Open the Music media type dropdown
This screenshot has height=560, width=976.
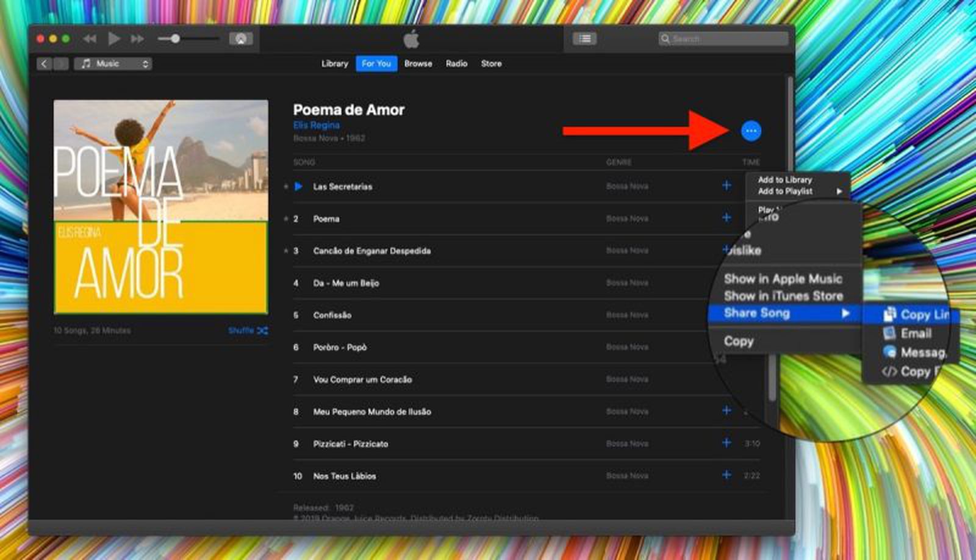(x=113, y=63)
